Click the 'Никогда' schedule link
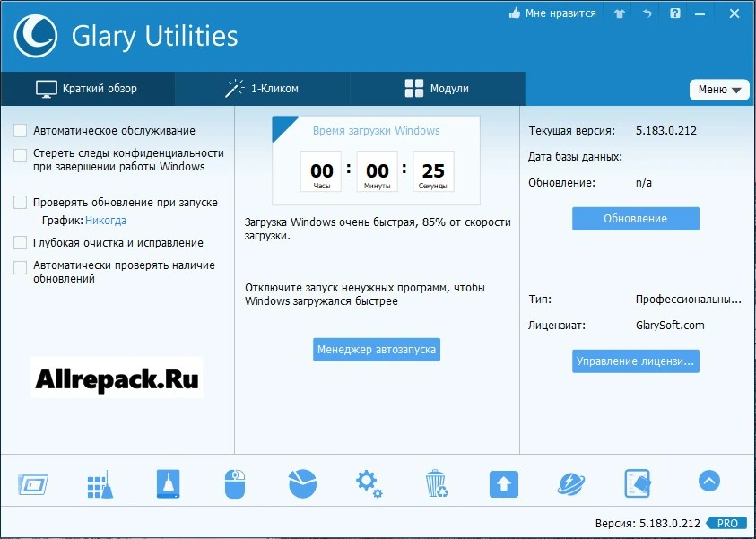 106,221
